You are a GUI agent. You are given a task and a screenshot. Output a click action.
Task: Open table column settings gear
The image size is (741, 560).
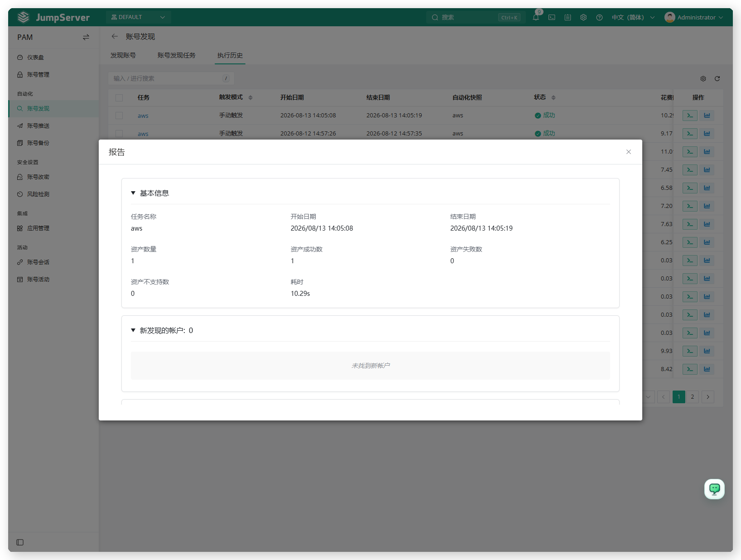coord(703,78)
